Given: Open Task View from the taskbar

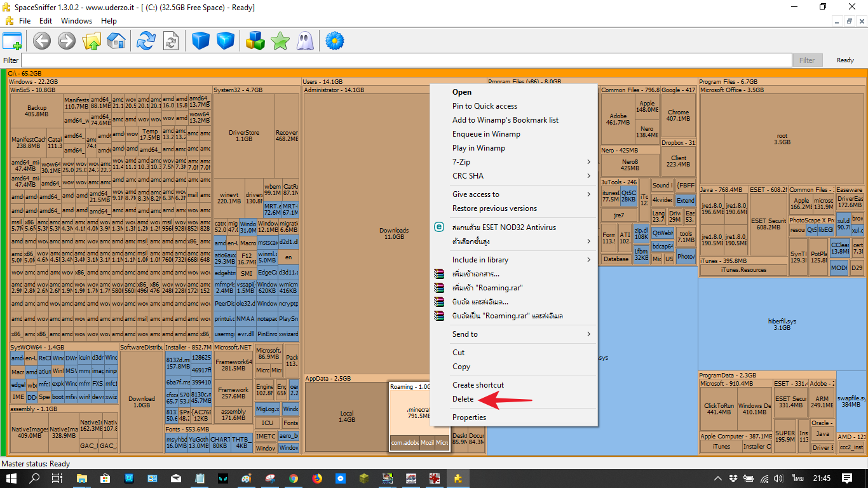Looking at the screenshot, I should [57, 478].
